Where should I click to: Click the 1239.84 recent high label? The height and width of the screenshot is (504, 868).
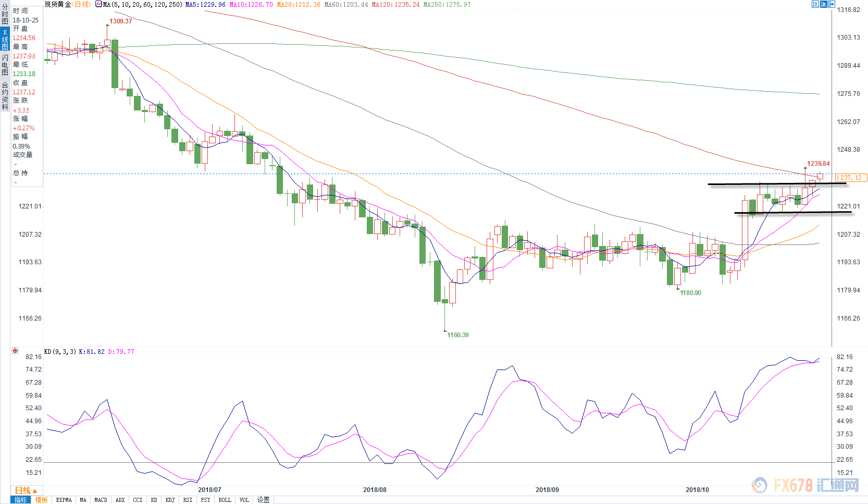(819, 164)
